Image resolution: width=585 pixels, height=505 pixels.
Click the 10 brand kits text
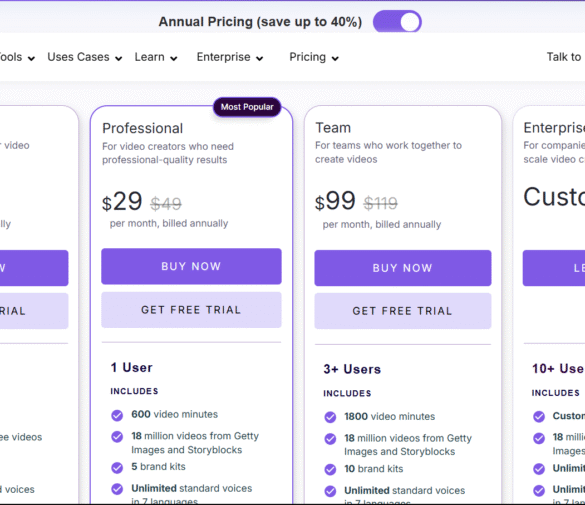tap(373, 469)
